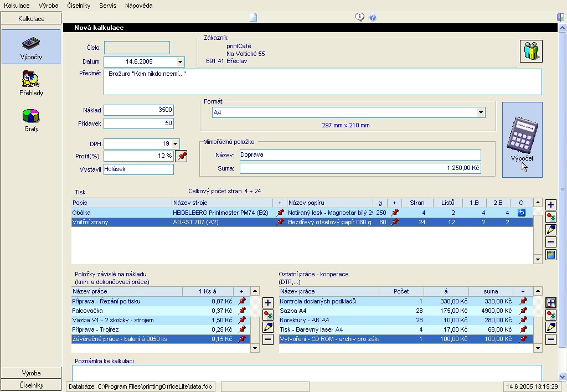Open the Datum date dropdown
The width and height of the screenshot is (567, 392).
pyautogui.click(x=180, y=62)
